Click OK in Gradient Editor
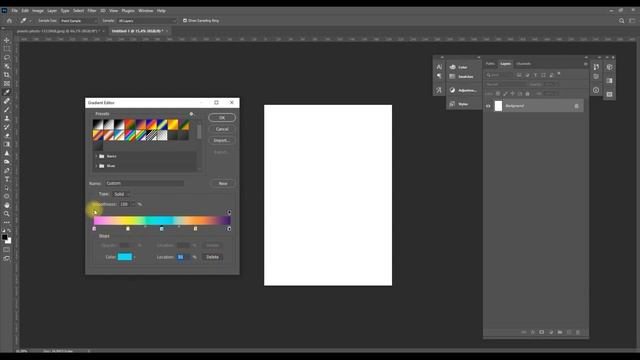640x360 pixels. (x=222, y=118)
